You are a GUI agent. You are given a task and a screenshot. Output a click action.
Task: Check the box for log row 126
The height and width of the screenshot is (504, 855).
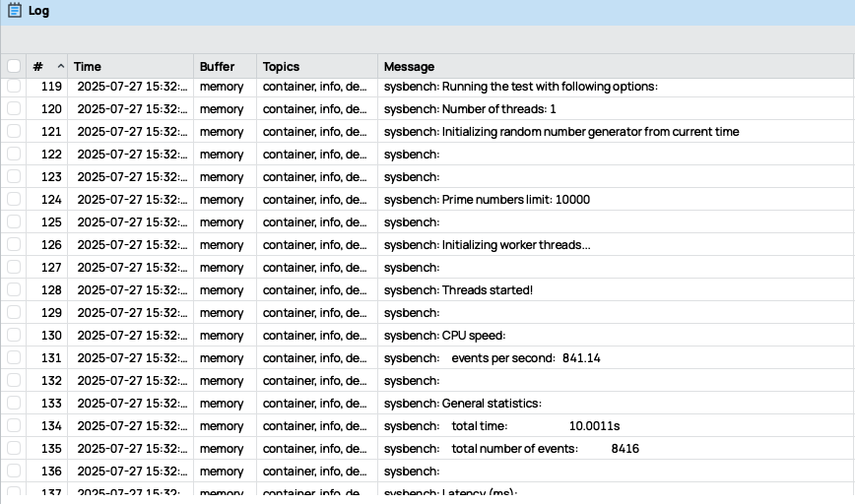coord(14,245)
